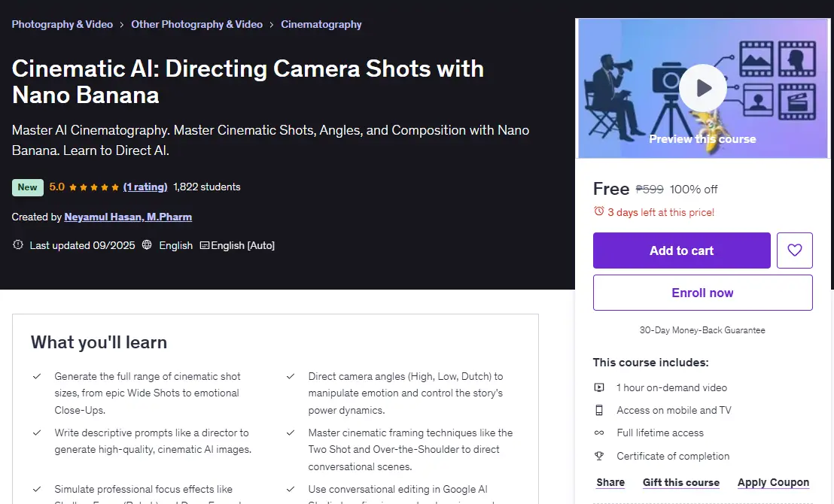The image size is (834, 504).
Task: Click the Add to cart button
Action: (681, 250)
